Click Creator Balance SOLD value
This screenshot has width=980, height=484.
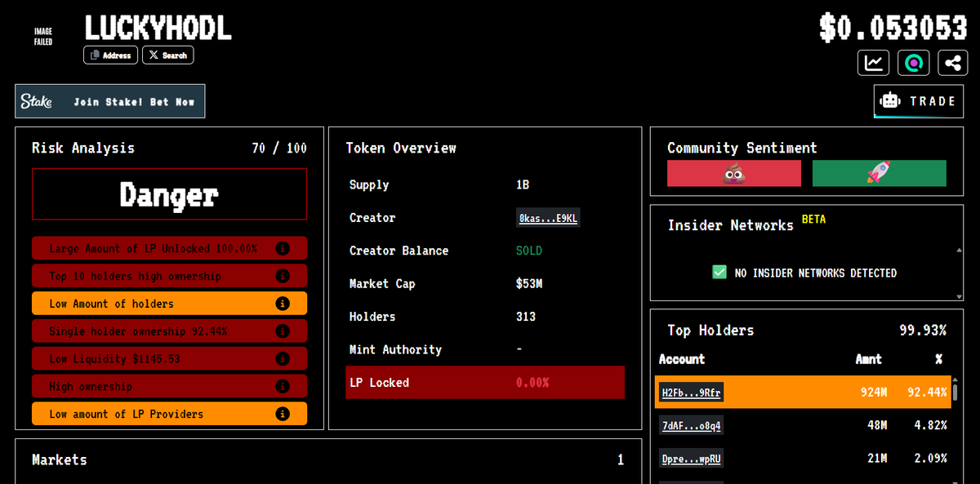[529, 251]
